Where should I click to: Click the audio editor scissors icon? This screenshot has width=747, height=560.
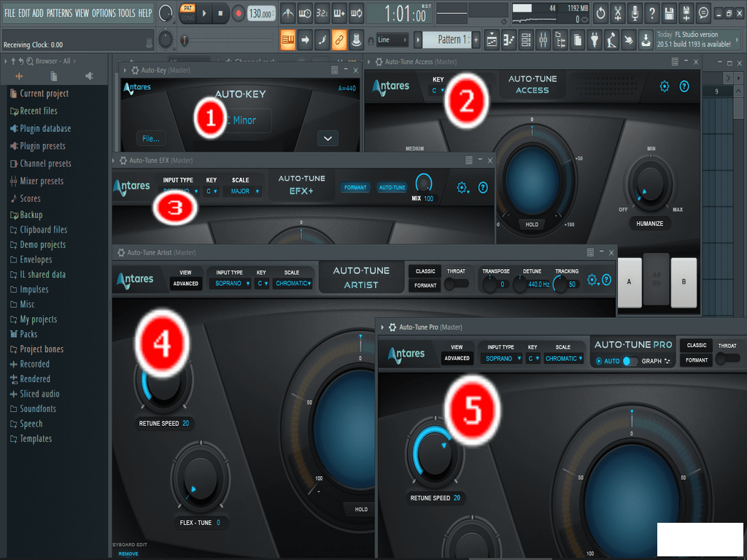[617, 13]
